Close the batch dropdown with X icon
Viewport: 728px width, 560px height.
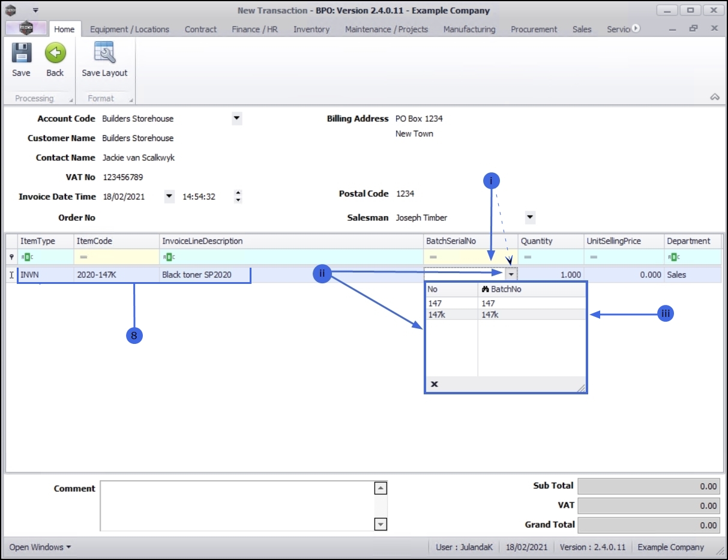click(x=434, y=384)
